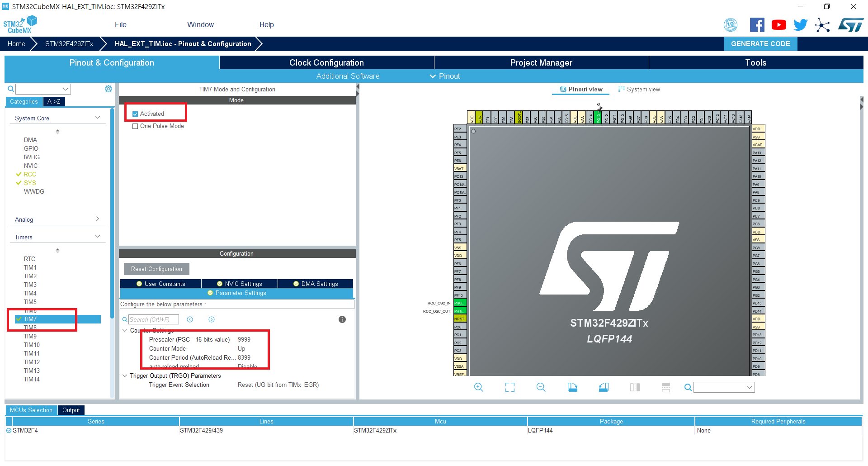Open the ST Twitter icon
This screenshot has height=466, width=868.
coord(800,25)
